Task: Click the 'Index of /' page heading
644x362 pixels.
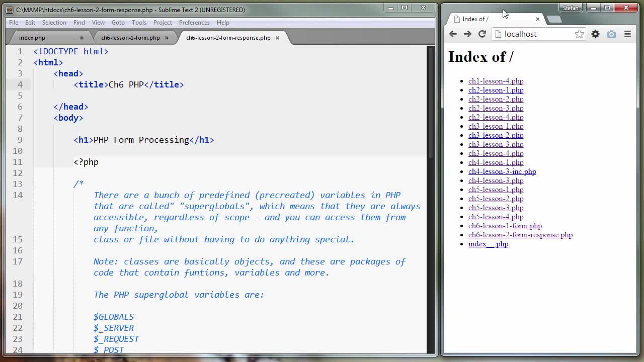Action: tap(480, 57)
